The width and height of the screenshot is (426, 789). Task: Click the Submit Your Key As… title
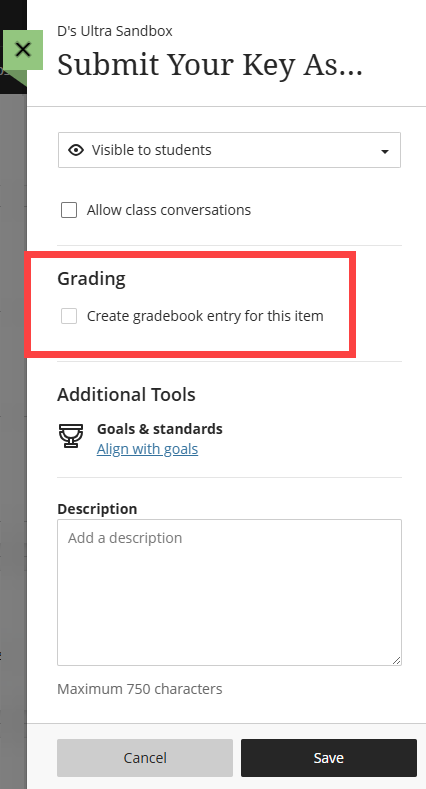point(210,64)
